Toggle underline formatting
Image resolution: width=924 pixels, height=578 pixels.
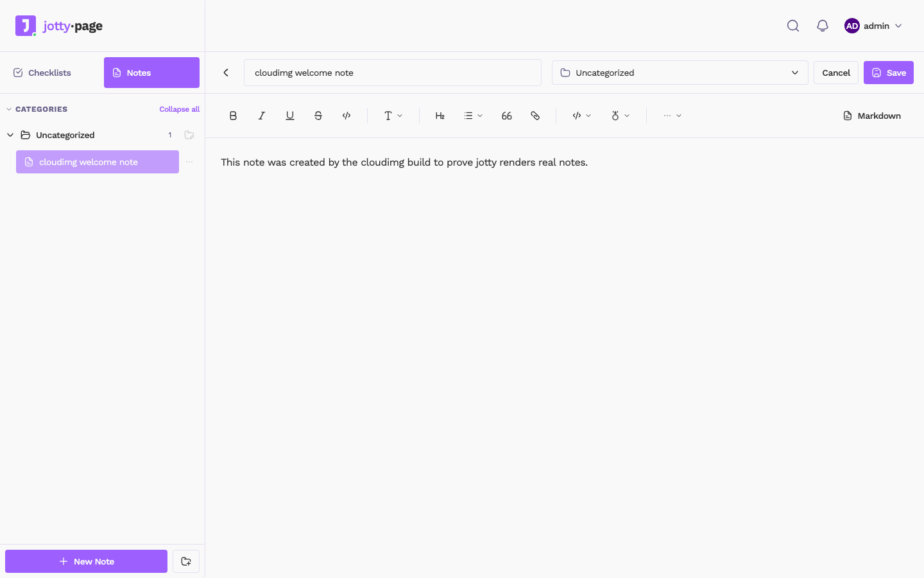(290, 116)
